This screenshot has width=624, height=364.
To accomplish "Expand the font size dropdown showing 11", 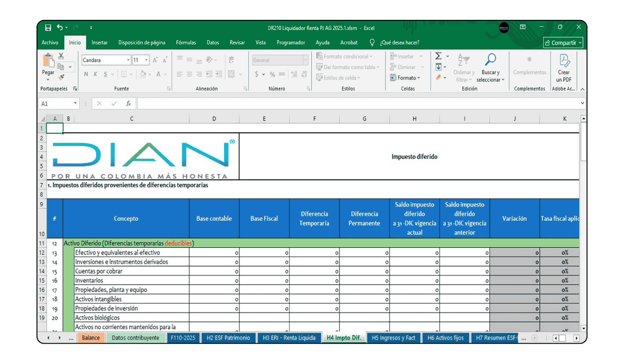I will [147, 61].
